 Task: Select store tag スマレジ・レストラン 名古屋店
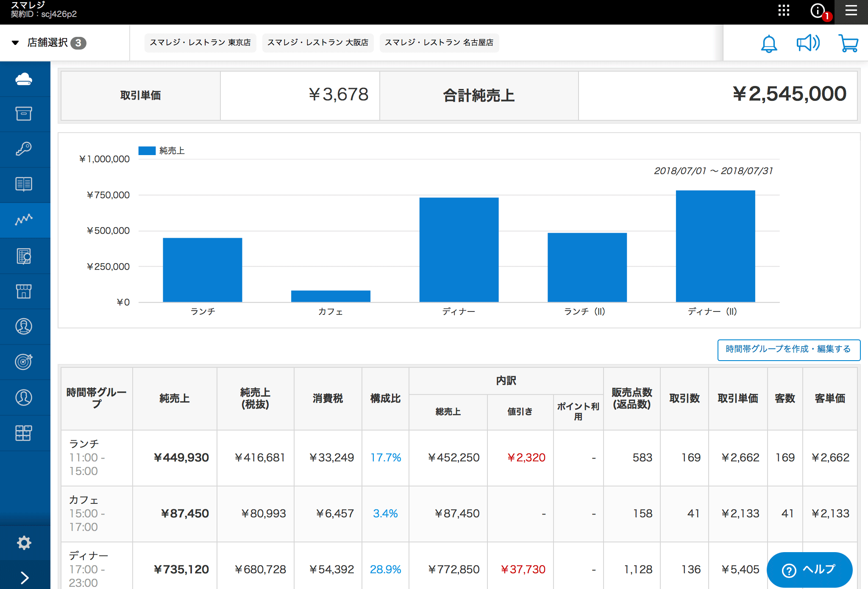[x=439, y=43]
